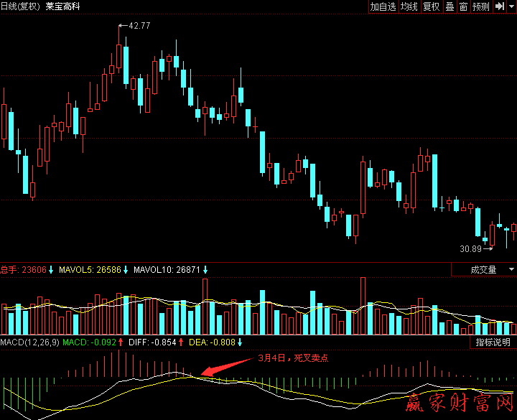Click the 窗 window layout icon
Screen dimensions: 517x420
coord(464,6)
